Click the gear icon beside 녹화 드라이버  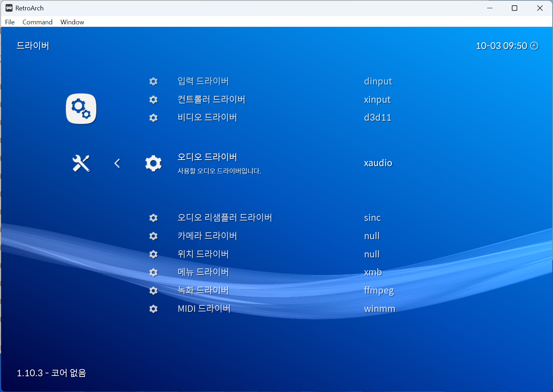click(x=154, y=291)
